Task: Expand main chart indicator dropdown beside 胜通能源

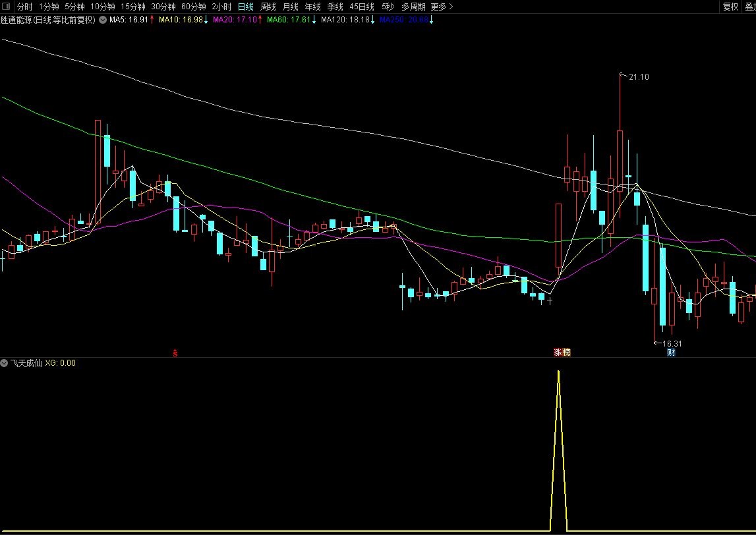Action: [x=103, y=20]
